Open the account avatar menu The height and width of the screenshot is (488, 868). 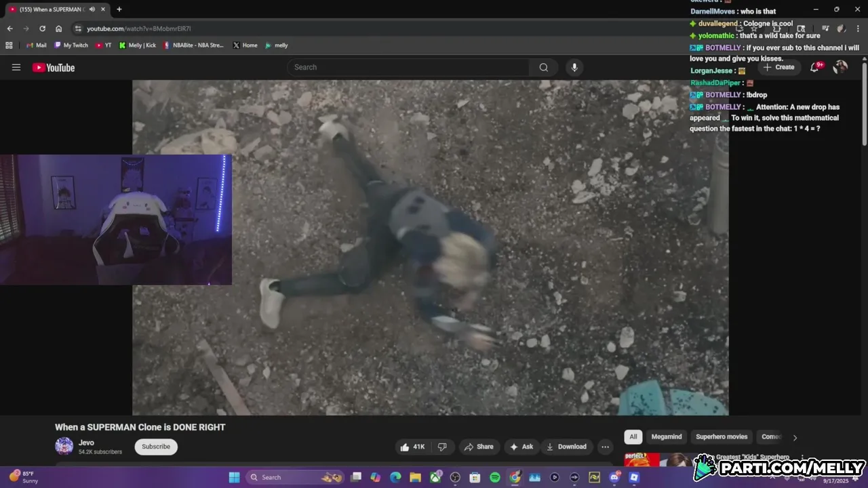[840, 67]
